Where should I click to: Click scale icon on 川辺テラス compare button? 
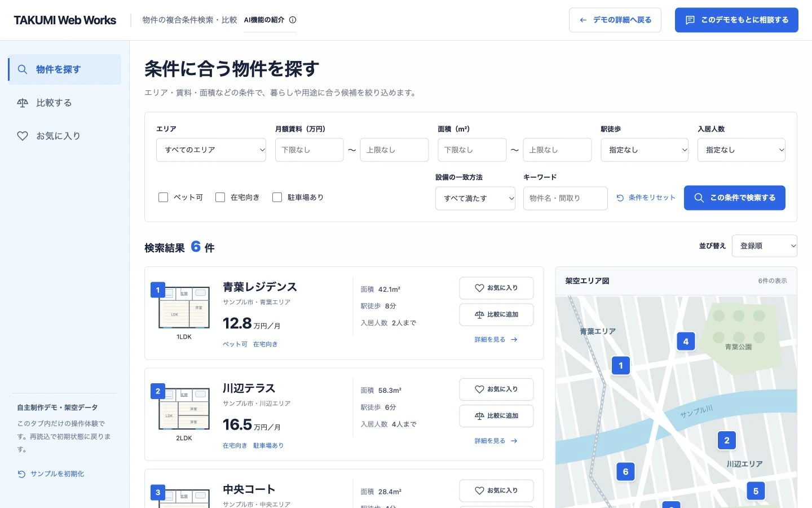point(479,416)
